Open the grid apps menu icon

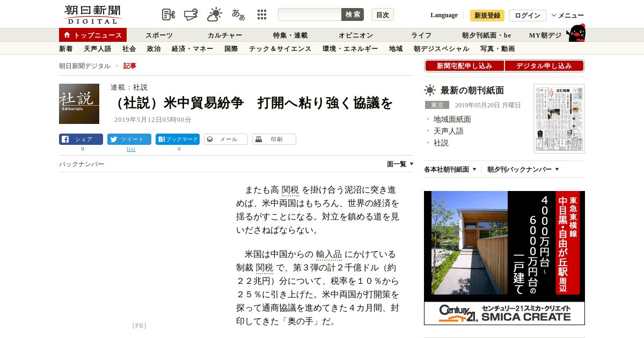262,14
